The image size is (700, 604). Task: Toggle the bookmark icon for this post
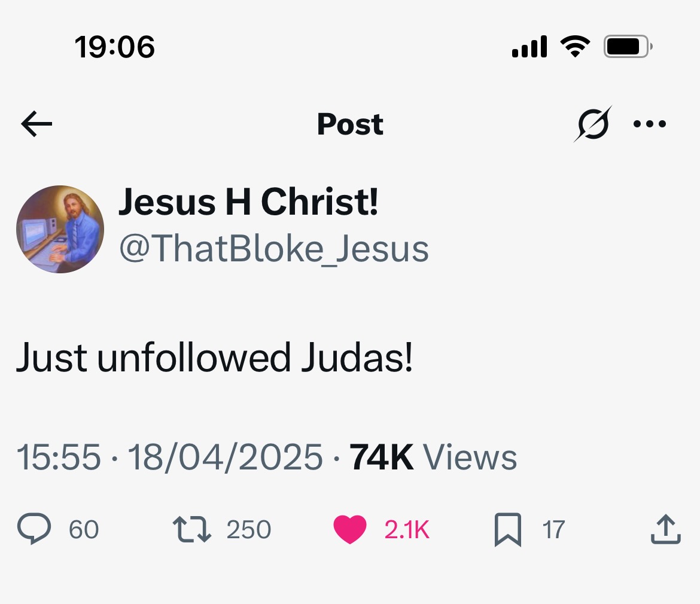click(507, 530)
